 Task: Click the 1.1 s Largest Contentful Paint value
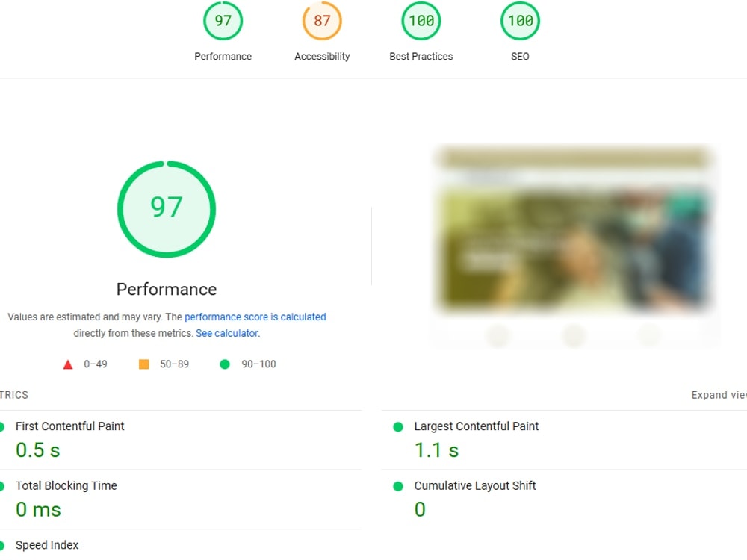click(x=436, y=450)
